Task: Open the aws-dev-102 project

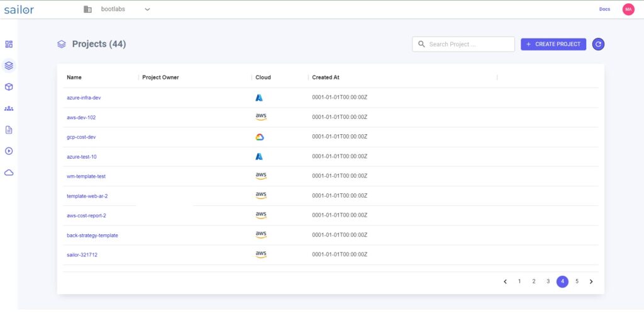Action: (81, 118)
